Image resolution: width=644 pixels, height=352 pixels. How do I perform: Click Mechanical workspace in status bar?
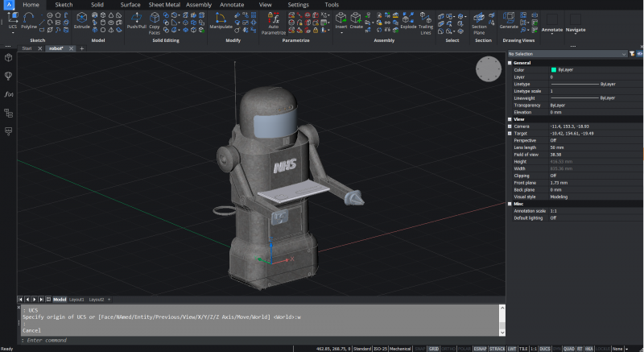[399, 349]
